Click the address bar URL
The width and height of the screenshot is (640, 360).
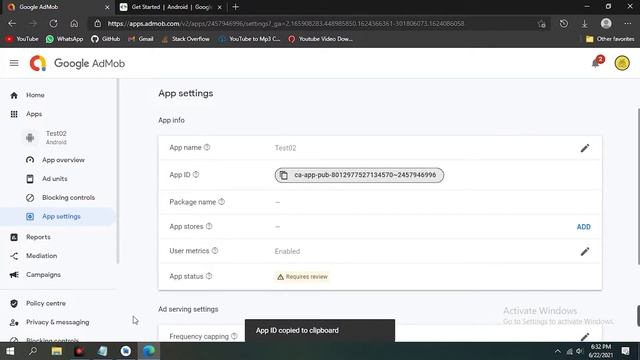click(286, 24)
